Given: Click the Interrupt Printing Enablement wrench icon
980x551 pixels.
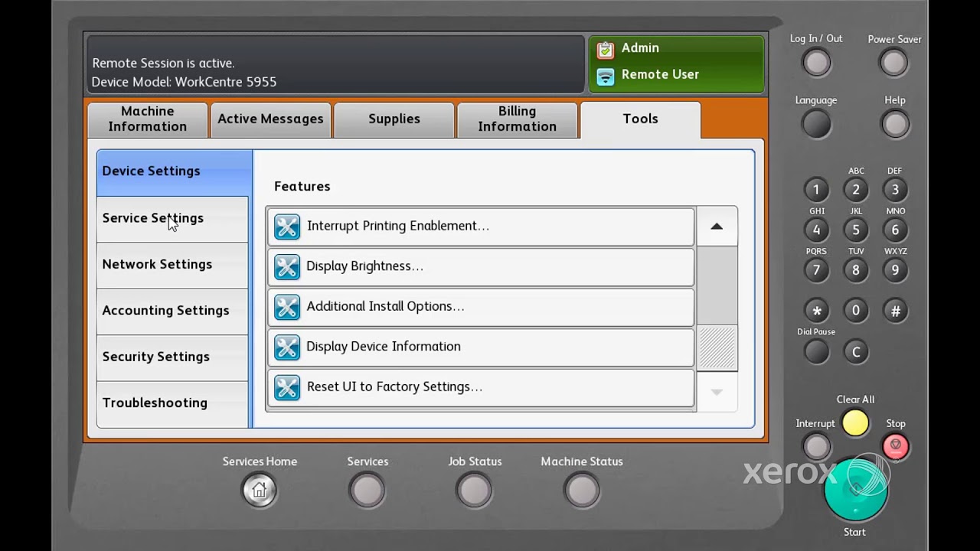Looking at the screenshot, I should (x=287, y=227).
